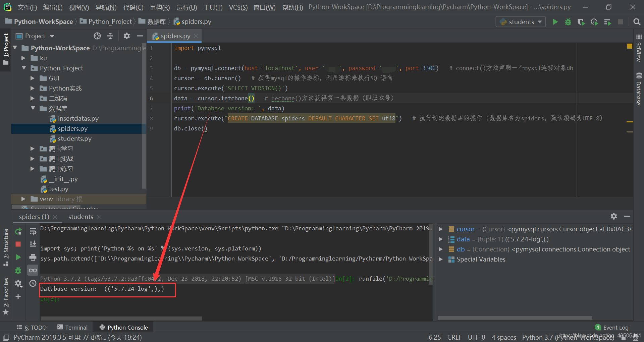Open the 6: TODO tool tab
The height and width of the screenshot is (342, 644).
coord(32,327)
